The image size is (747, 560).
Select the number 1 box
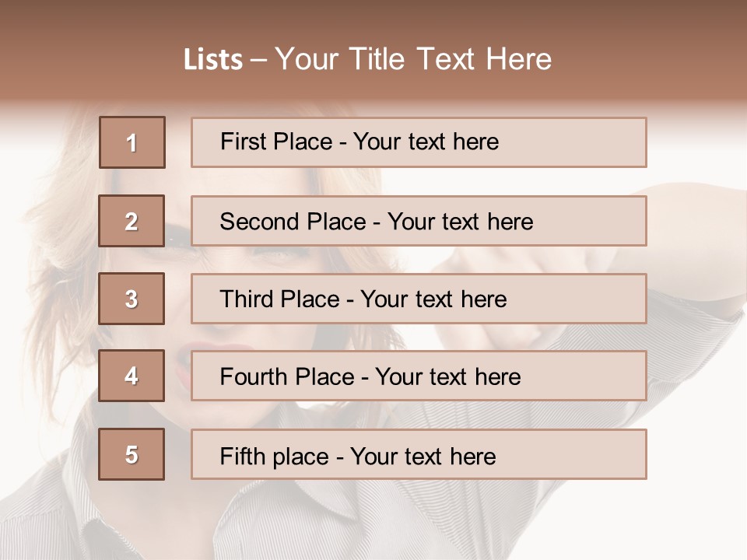click(132, 142)
